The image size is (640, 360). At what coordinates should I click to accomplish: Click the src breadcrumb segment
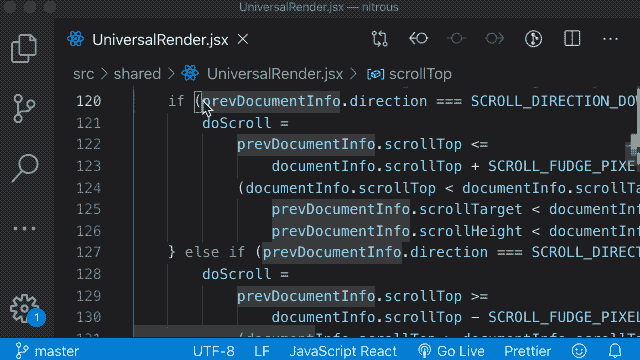(x=83, y=74)
